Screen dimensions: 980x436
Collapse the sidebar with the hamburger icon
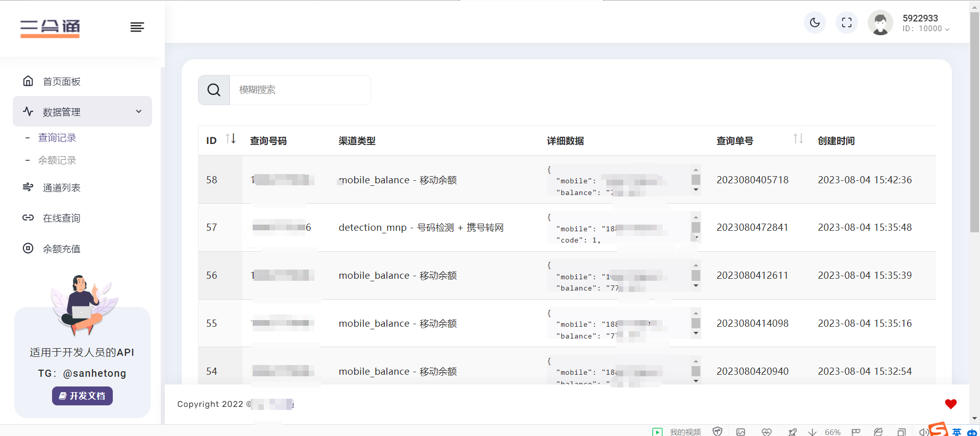point(137,27)
